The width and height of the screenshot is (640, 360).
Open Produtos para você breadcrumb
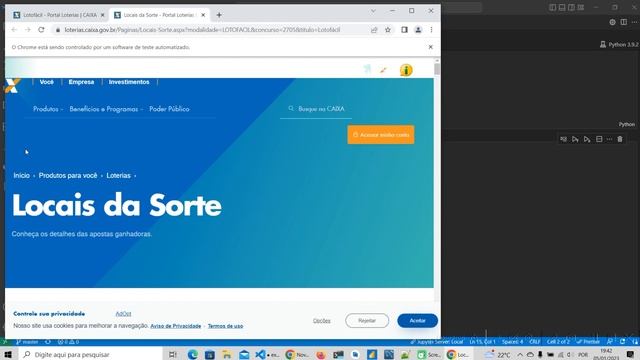click(x=68, y=176)
